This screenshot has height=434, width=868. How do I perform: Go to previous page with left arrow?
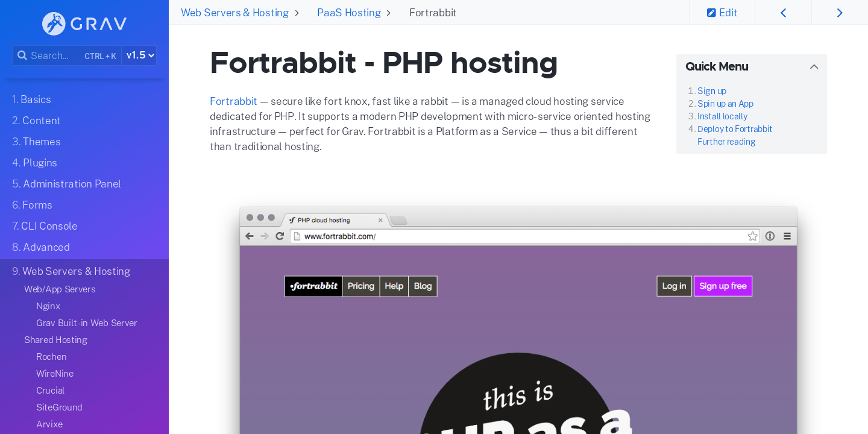[x=783, y=11]
